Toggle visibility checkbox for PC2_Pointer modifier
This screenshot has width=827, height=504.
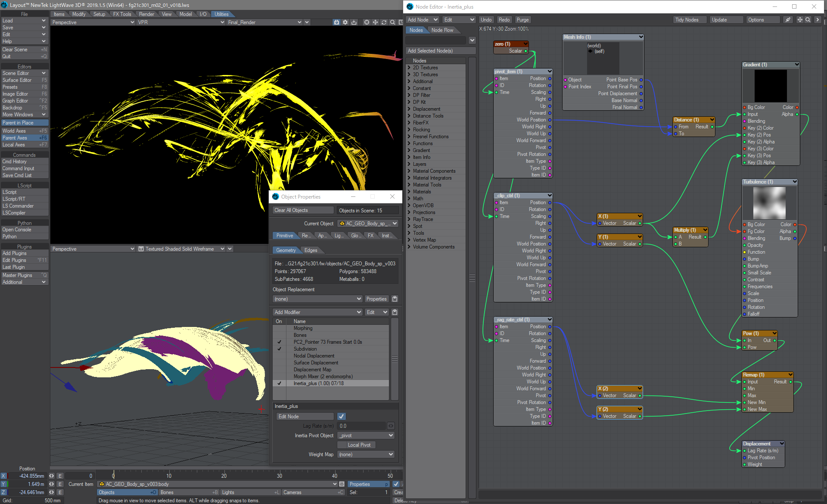click(x=280, y=342)
